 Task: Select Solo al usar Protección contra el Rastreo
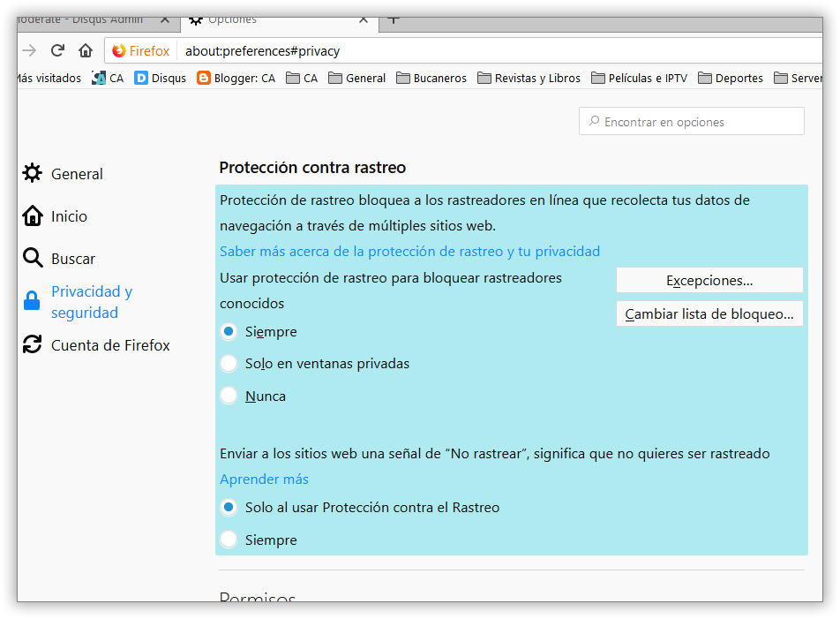click(x=229, y=507)
